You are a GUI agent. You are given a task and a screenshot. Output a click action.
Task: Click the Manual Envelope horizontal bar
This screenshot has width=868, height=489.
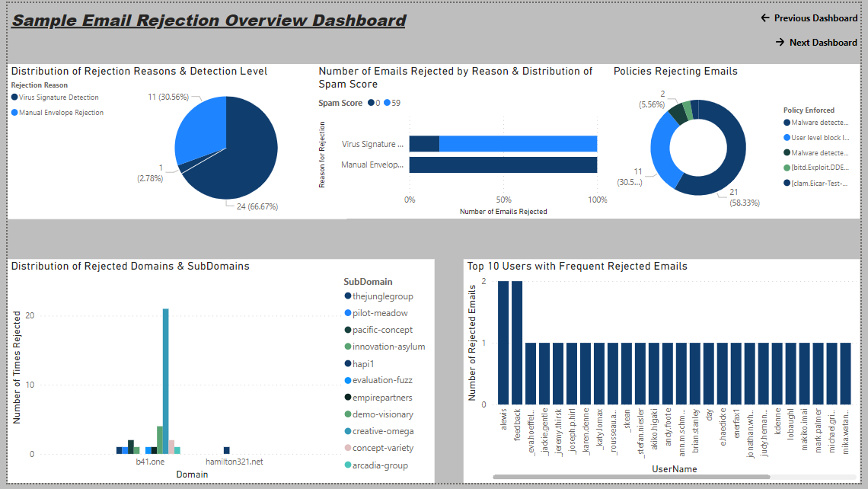click(x=503, y=165)
